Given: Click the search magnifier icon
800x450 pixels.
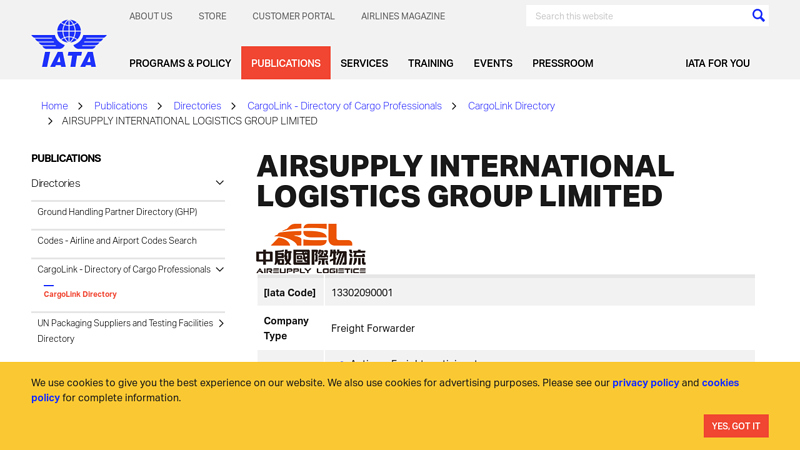Looking at the screenshot, I should (758, 16).
